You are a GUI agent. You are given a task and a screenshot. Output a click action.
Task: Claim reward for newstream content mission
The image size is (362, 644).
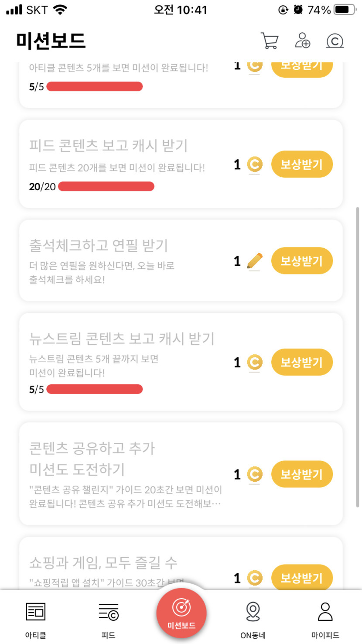302,362
